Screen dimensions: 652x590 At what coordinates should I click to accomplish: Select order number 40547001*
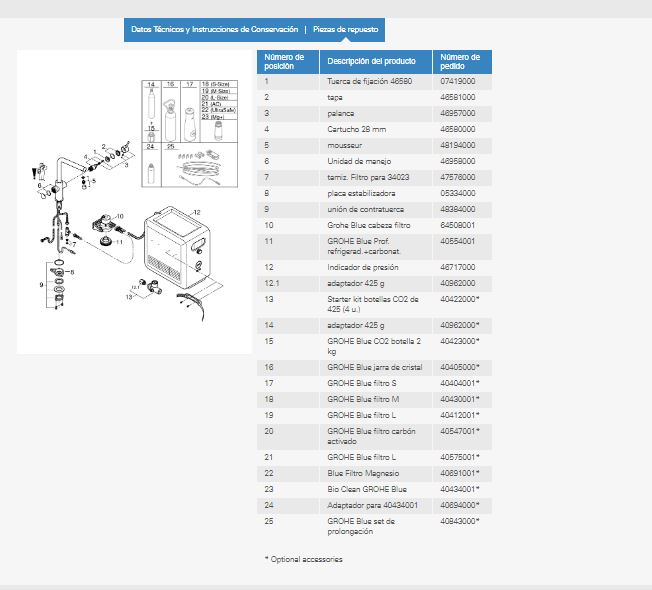(x=459, y=432)
